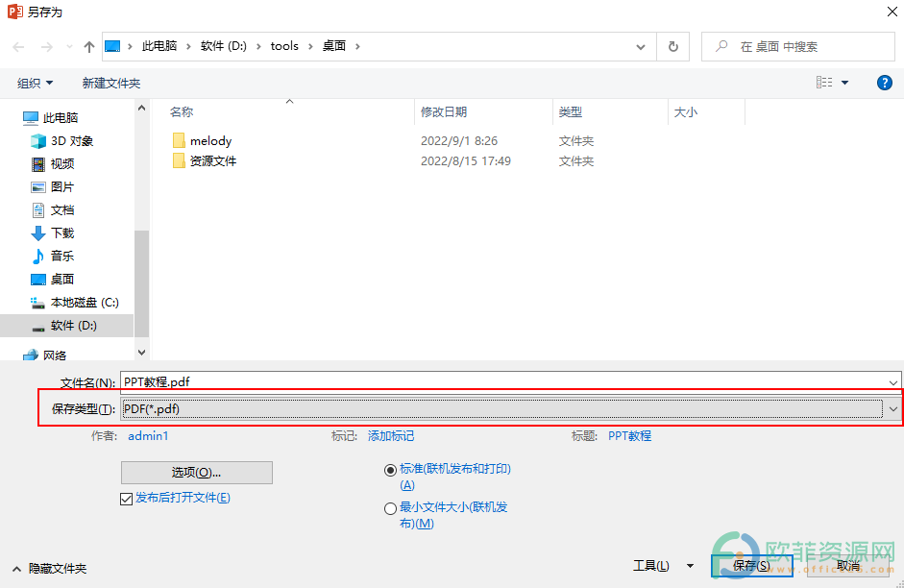Click tools in the address breadcrumb
This screenshot has height=588, width=904.
coord(284,46)
